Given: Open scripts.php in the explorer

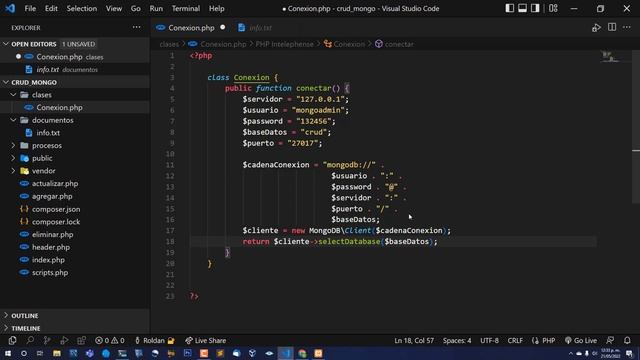Looking at the screenshot, I should click(x=50, y=272).
